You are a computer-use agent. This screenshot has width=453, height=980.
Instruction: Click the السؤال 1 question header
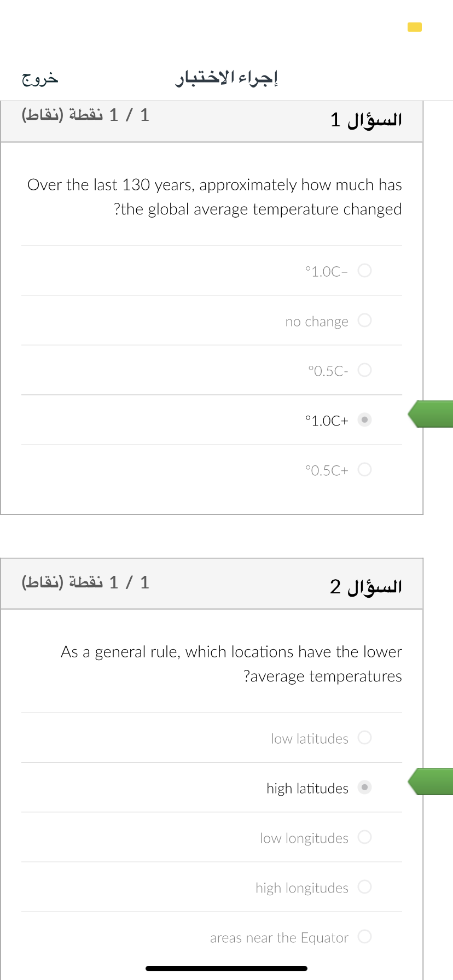point(365,120)
